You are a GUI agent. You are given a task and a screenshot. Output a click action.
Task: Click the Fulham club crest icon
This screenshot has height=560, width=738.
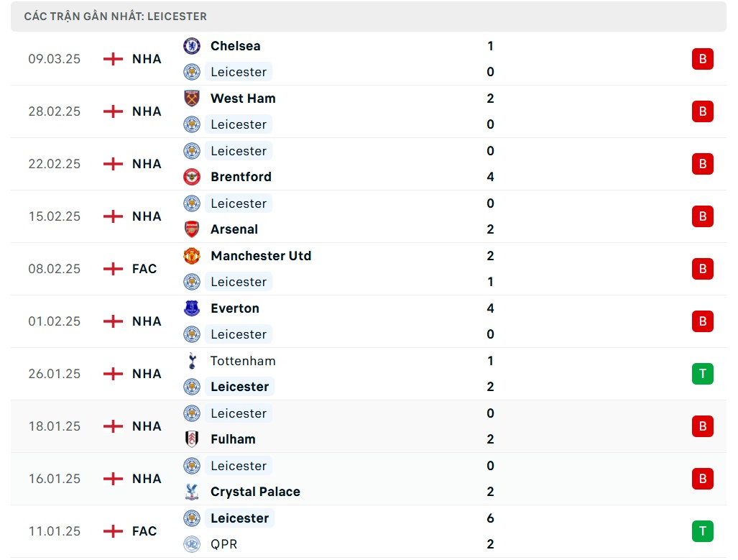click(192, 439)
